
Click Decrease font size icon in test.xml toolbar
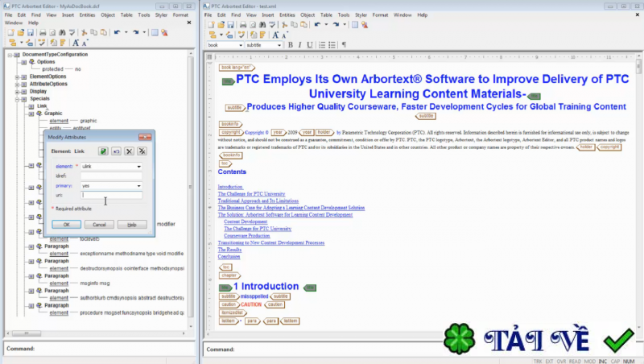click(x=285, y=35)
